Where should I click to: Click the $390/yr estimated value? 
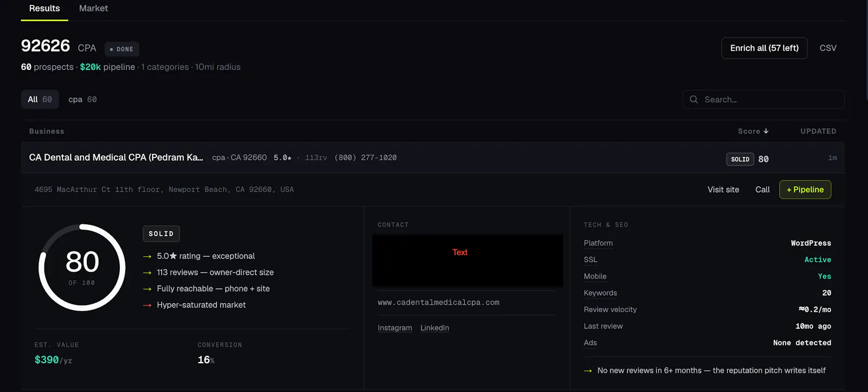53,360
